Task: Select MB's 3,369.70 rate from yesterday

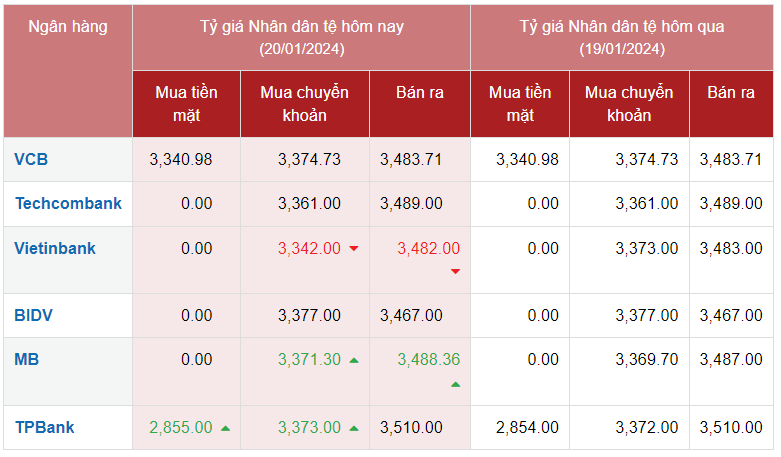Action: coord(646,359)
